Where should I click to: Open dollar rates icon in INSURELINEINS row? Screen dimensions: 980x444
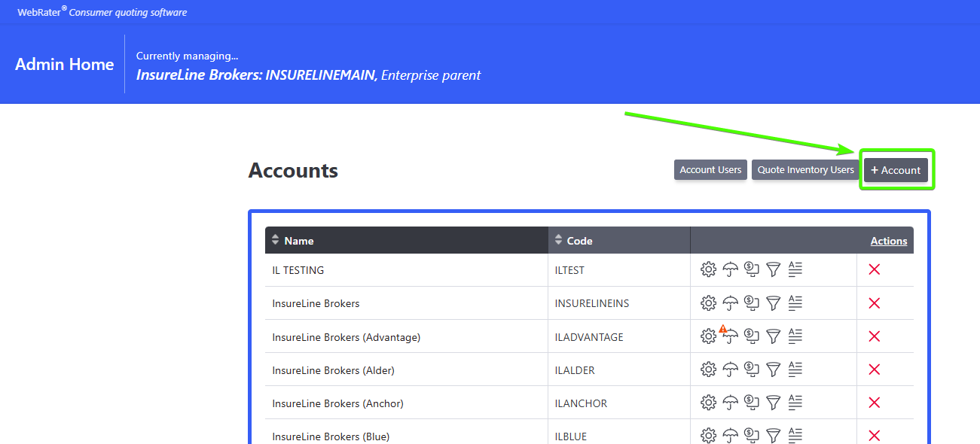coord(752,303)
